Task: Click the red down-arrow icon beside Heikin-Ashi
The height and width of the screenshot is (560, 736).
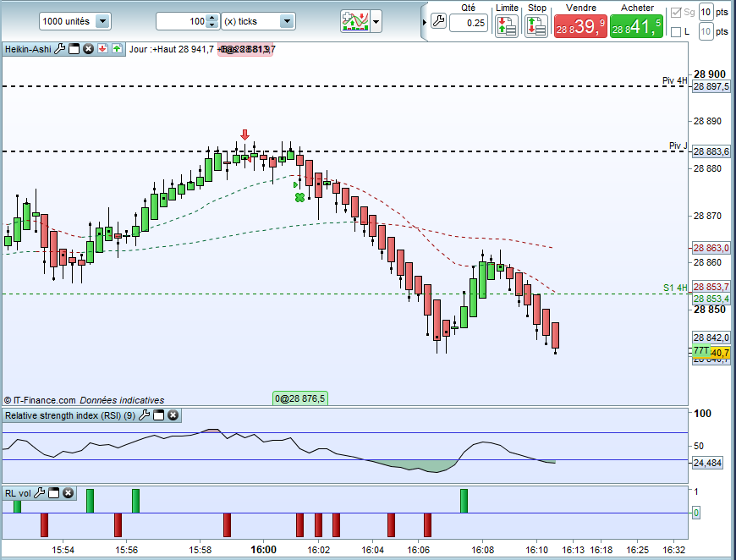Action: click(x=103, y=49)
